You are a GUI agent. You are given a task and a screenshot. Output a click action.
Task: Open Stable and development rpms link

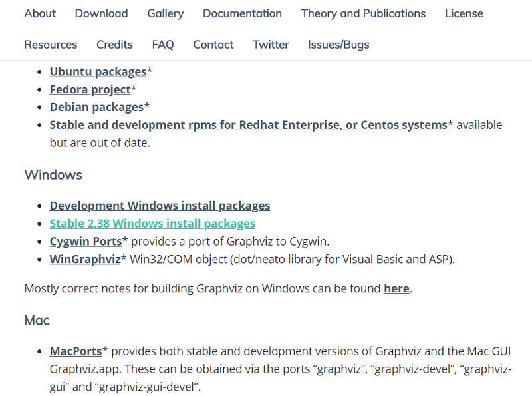[x=248, y=125]
